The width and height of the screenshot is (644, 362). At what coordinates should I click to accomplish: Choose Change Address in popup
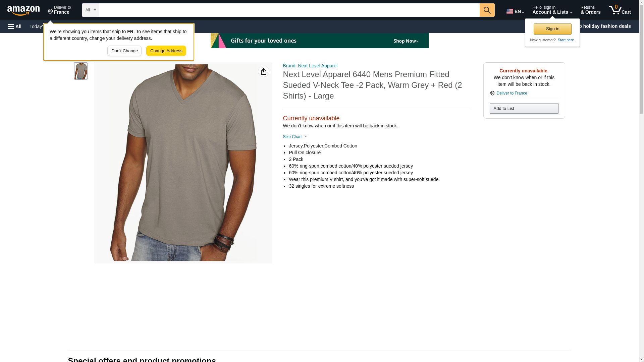coord(166,51)
